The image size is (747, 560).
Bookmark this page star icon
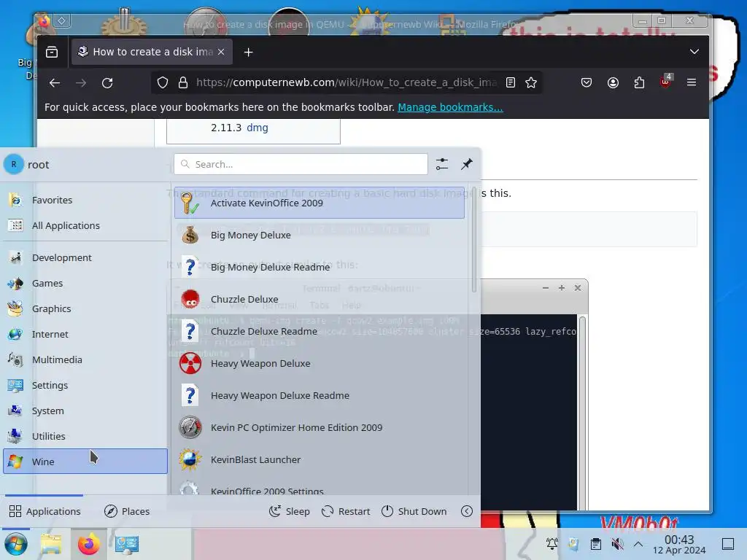click(x=531, y=83)
